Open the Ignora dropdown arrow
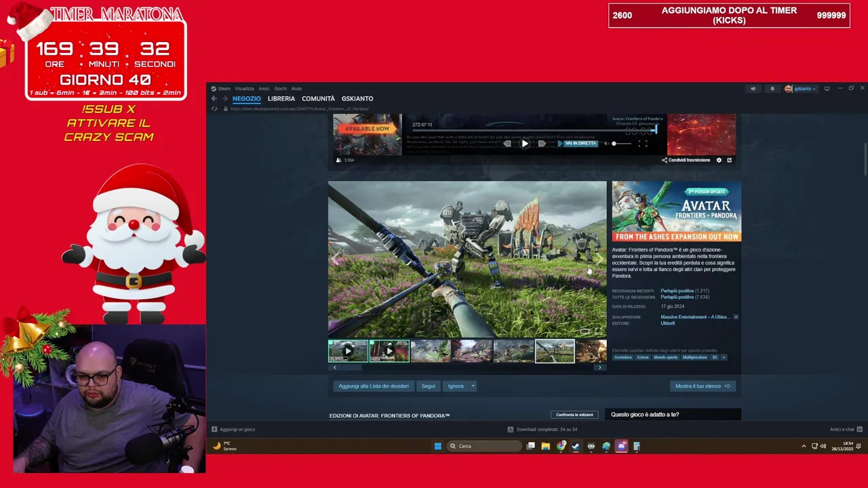This screenshot has width=868, height=488. click(x=473, y=386)
